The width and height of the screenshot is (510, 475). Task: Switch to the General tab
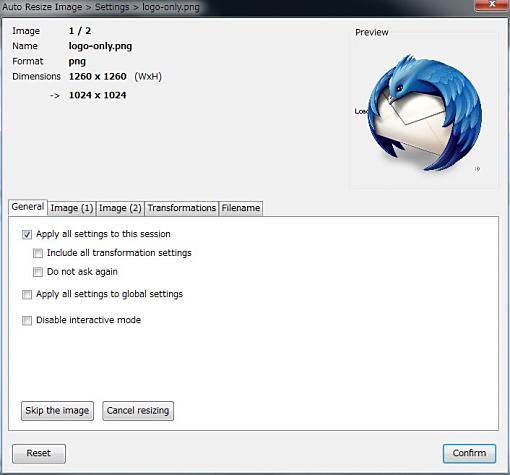tap(28, 207)
